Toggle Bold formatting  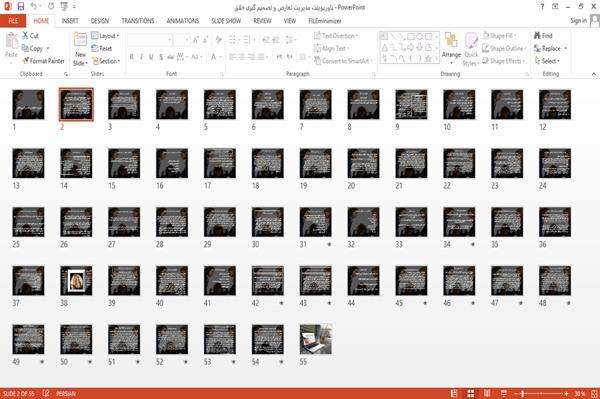point(131,57)
